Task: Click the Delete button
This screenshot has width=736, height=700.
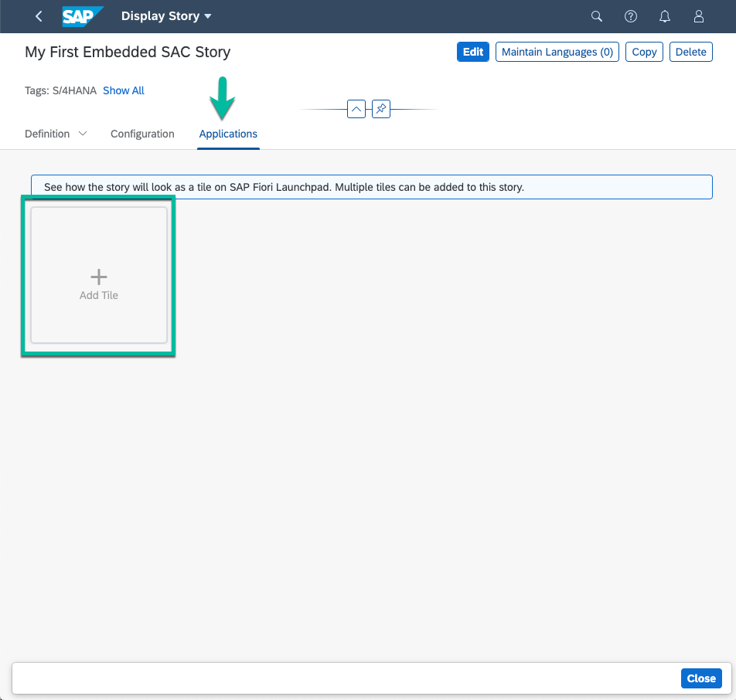Action: (x=690, y=52)
